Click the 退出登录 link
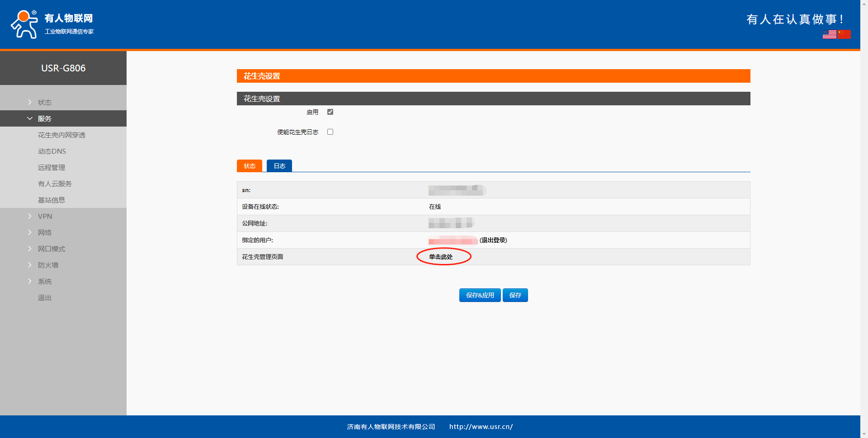Image resolution: width=868 pixels, height=438 pixels. 493,240
